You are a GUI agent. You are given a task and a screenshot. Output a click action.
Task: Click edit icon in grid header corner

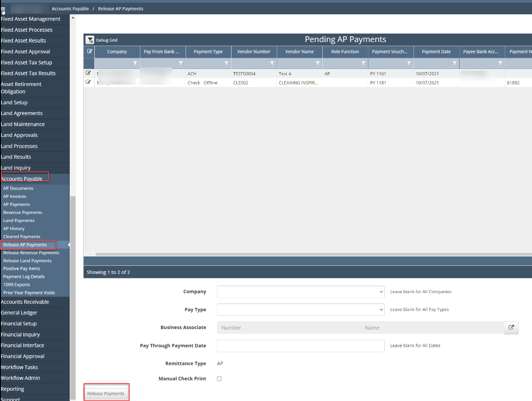tap(89, 51)
